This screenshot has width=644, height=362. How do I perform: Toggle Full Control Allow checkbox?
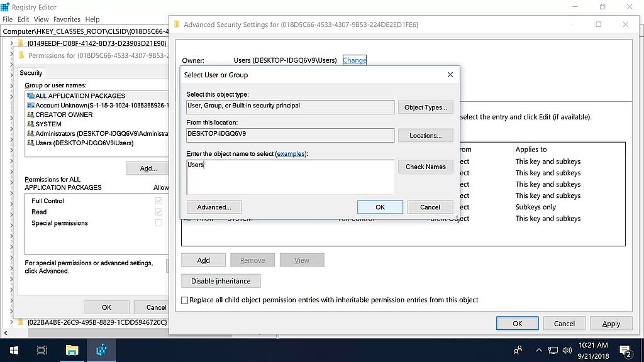point(158,200)
